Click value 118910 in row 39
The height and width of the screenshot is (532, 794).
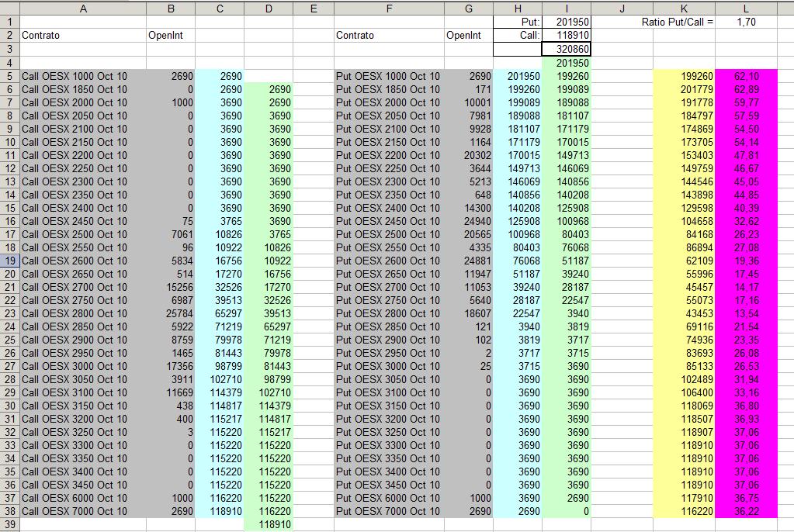tap(269, 524)
